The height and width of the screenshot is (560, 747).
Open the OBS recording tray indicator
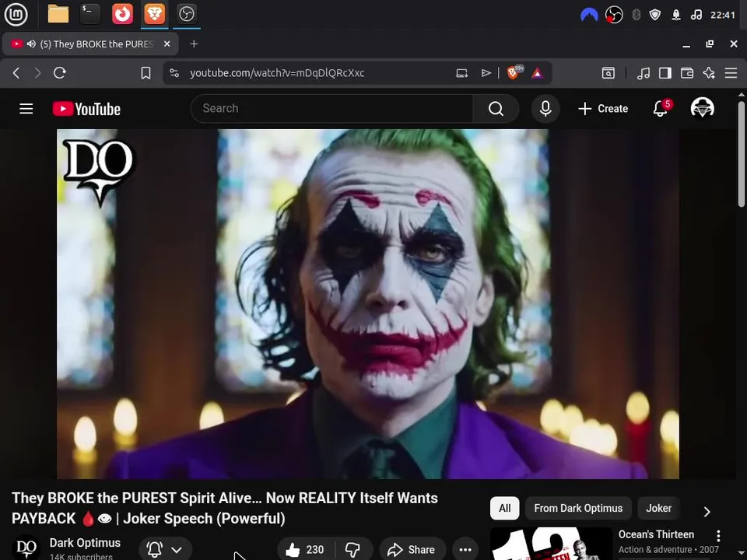pos(614,15)
